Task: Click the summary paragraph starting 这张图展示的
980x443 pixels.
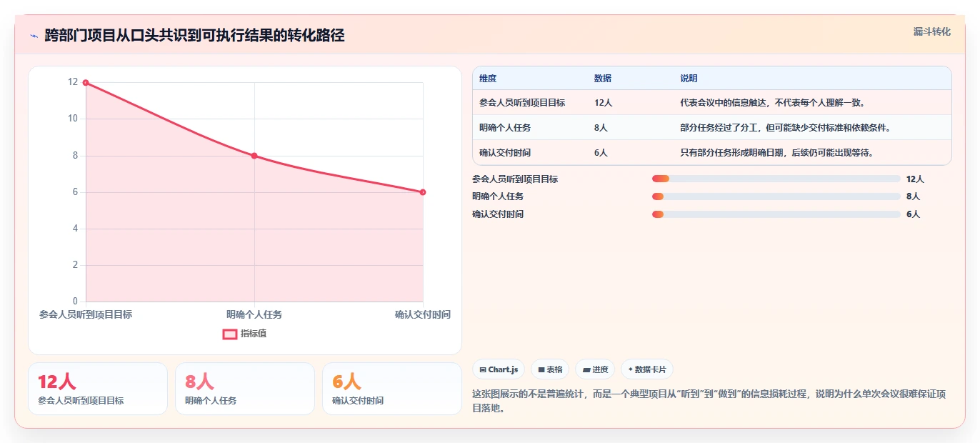Action: pyautogui.click(x=709, y=401)
